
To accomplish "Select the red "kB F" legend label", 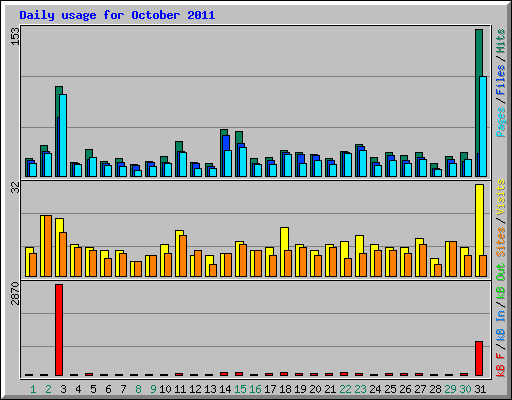I will coord(500,364).
